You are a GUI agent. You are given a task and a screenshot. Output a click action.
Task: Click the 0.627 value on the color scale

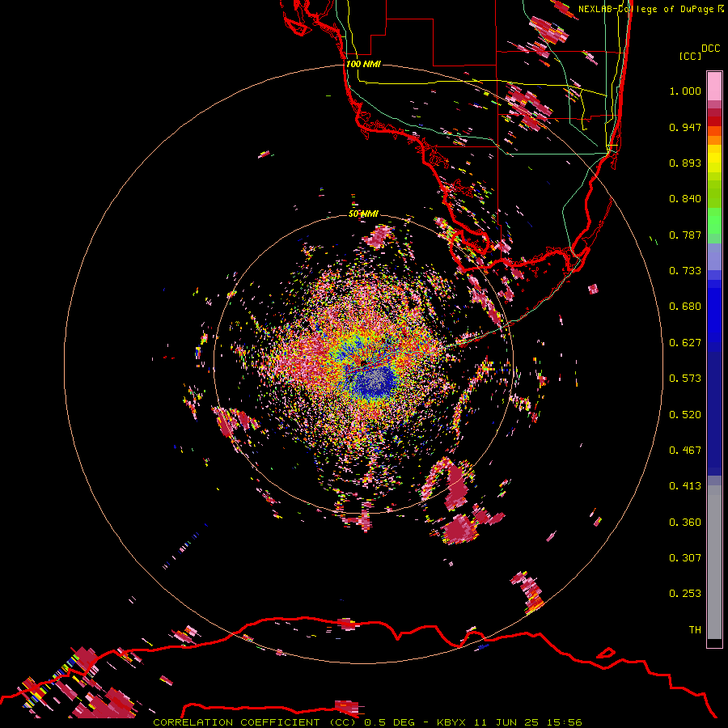pyautogui.click(x=685, y=343)
